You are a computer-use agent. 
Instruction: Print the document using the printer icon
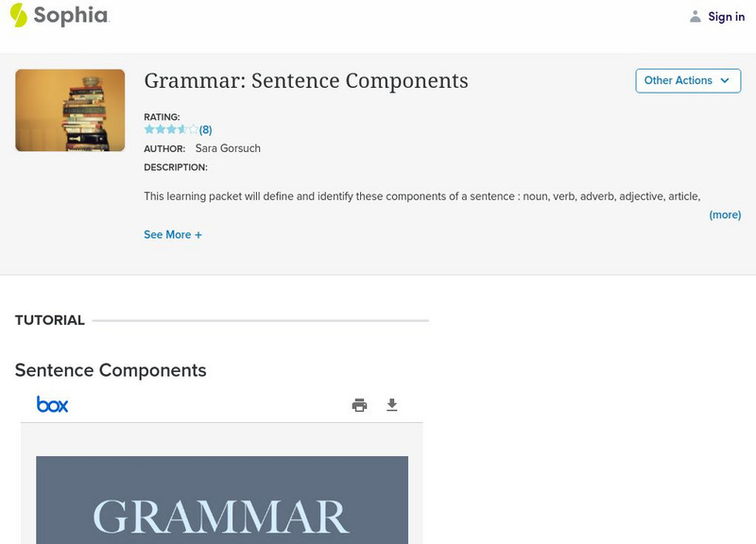359,405
